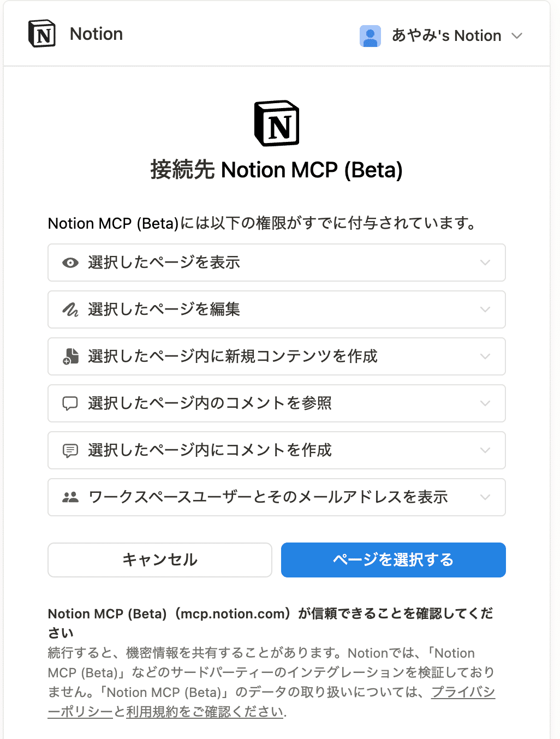The width and height of the screenshot is (560, 739).
Task: Click the comment lines icon for コメントを作成
Action: tap(69, 450)
